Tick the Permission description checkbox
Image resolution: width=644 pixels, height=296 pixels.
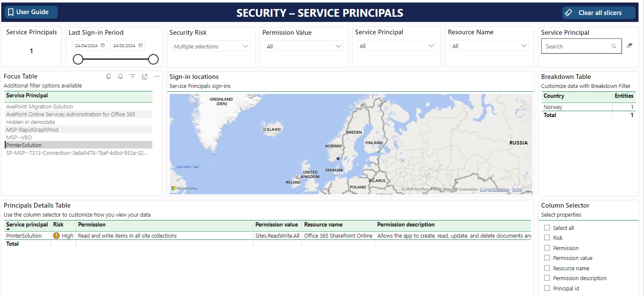(x=547, y=278)
